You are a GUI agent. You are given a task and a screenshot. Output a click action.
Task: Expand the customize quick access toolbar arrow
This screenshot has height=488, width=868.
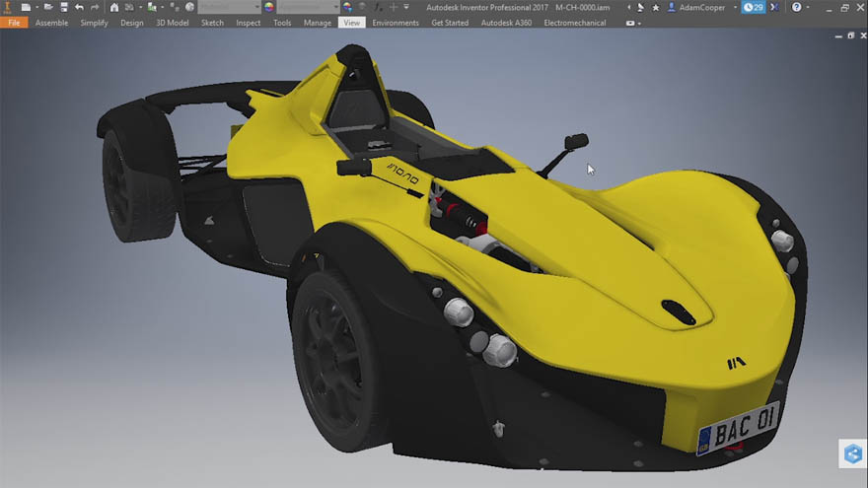406,7
